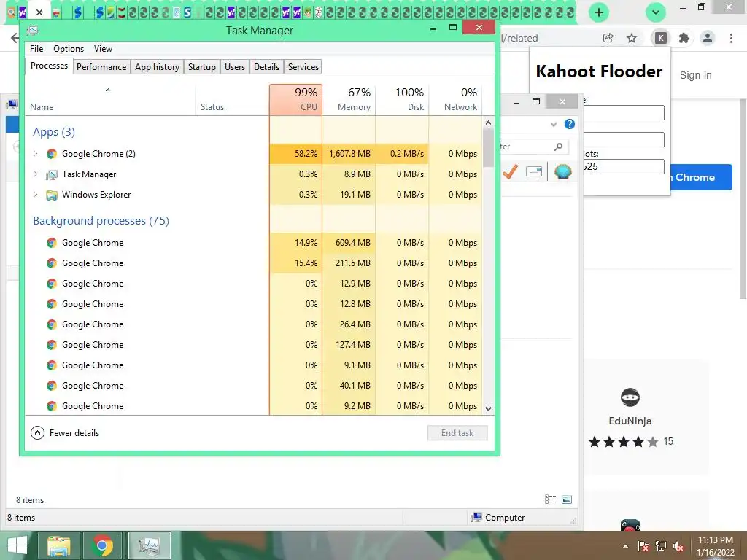
Task: Switch to the Performance tab
Action: [101, 67]
